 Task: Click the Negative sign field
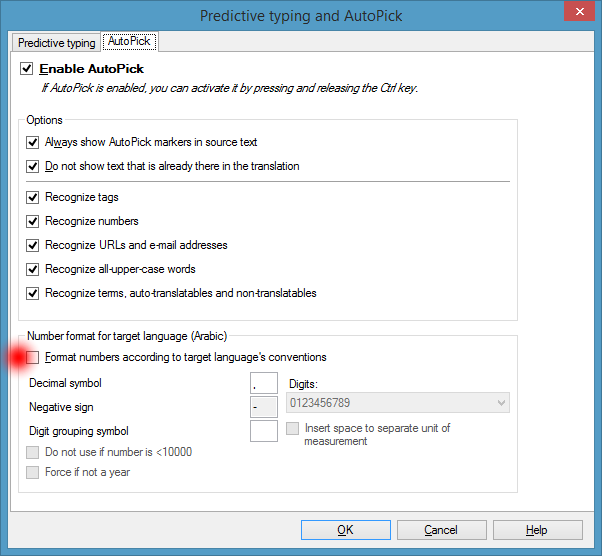[263, 407]
